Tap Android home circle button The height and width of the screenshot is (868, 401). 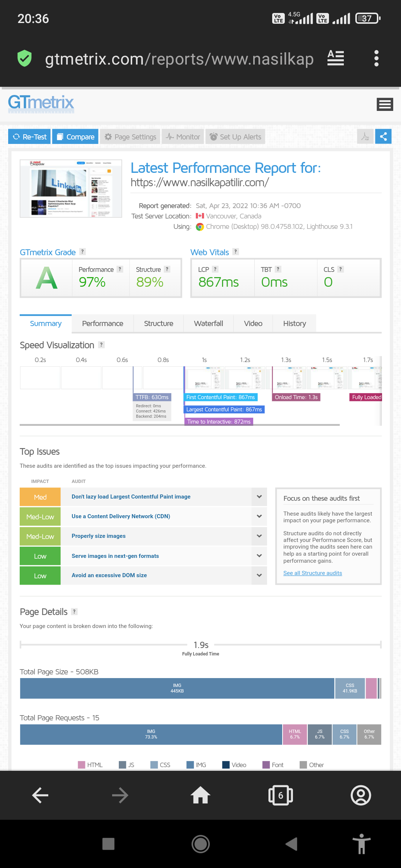tap(200, 844)
